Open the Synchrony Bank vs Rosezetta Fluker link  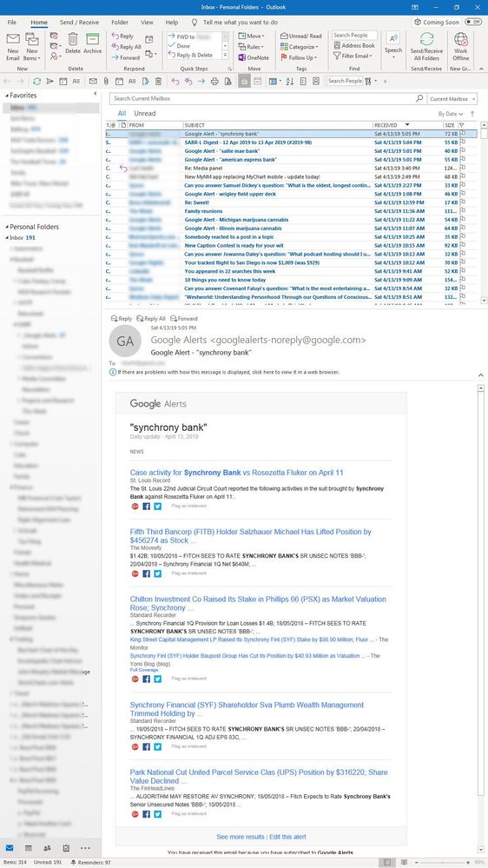(237, 473)
